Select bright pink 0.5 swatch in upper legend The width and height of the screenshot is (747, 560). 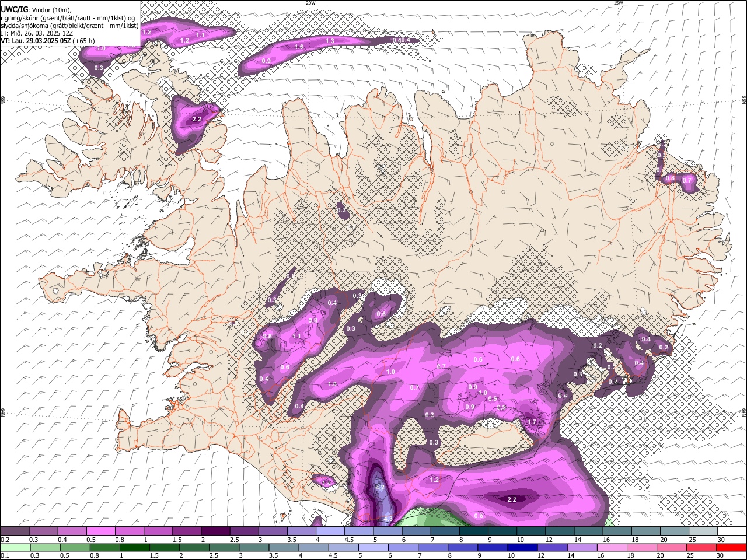click(101, 531)
